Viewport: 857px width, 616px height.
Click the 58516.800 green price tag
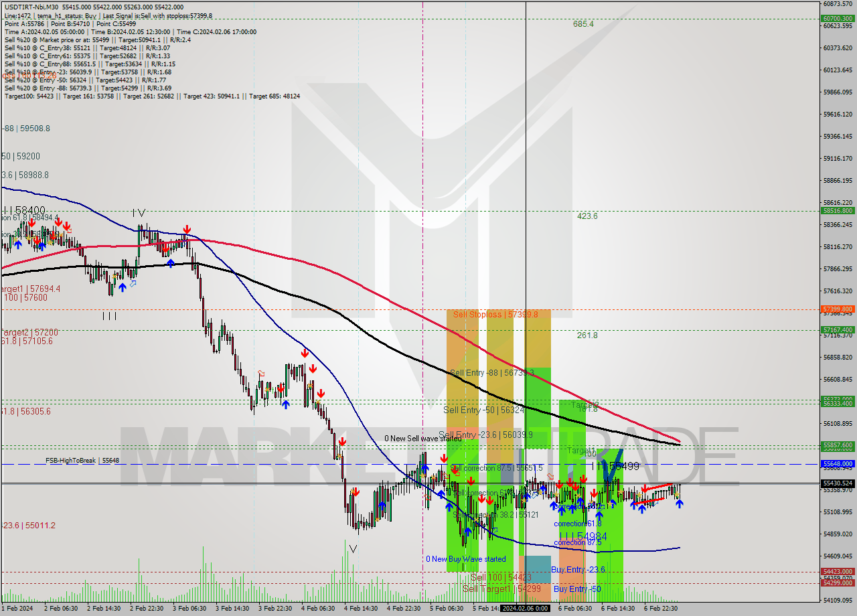[x=838, y=210]
